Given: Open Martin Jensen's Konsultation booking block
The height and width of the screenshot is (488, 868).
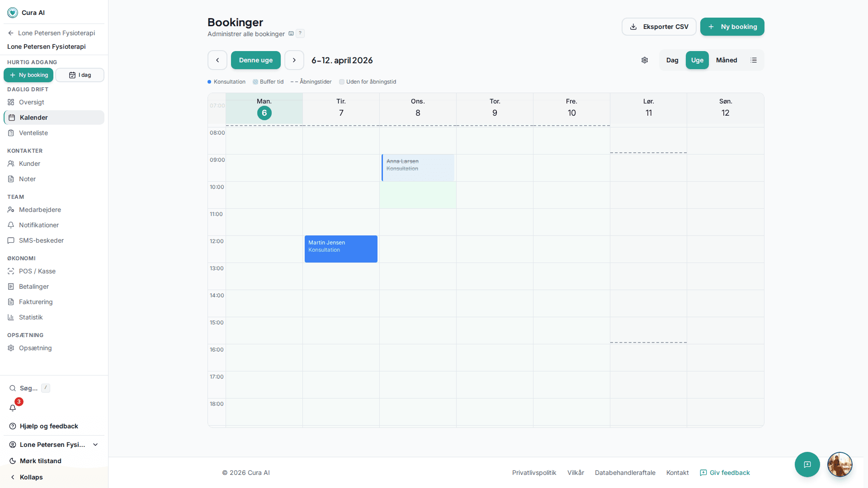Looking at the screenshot, I should point(341,249).
